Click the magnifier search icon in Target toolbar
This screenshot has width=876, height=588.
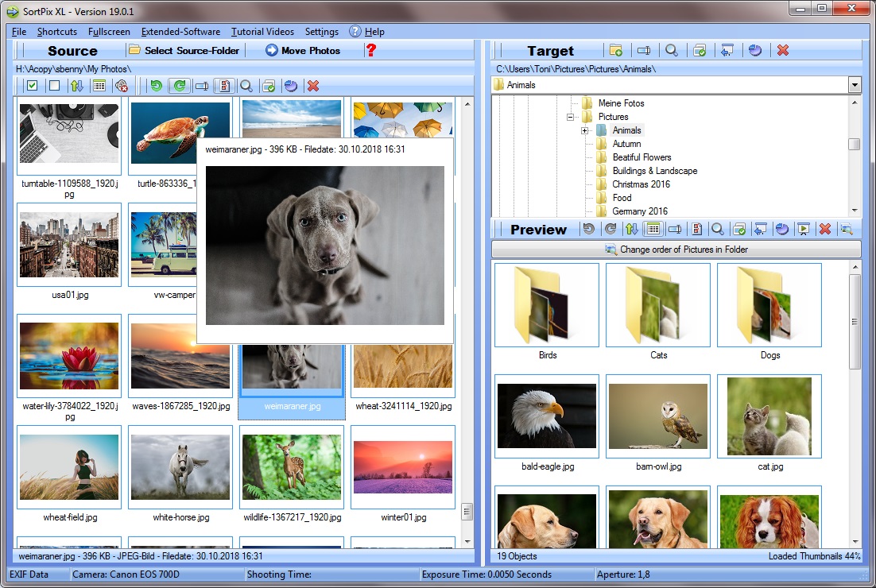(x=672, y=50)
